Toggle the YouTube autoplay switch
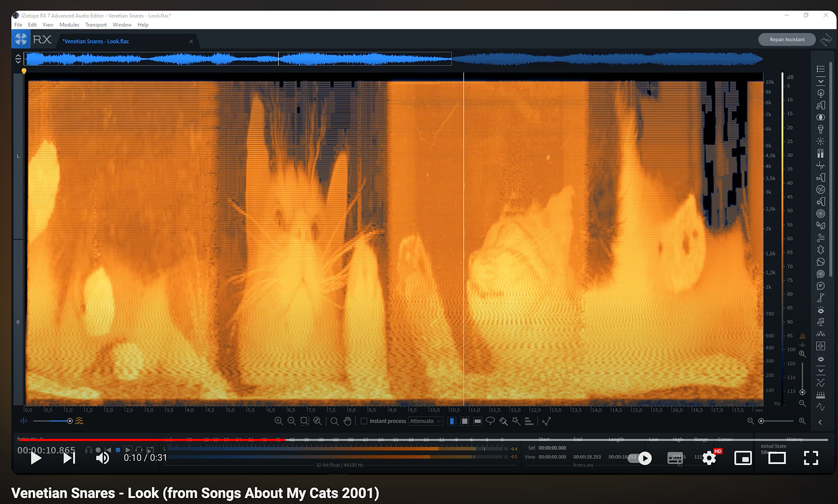Viewport: 838px width, 504px height. pyautogui.click(x=640, y=458)
